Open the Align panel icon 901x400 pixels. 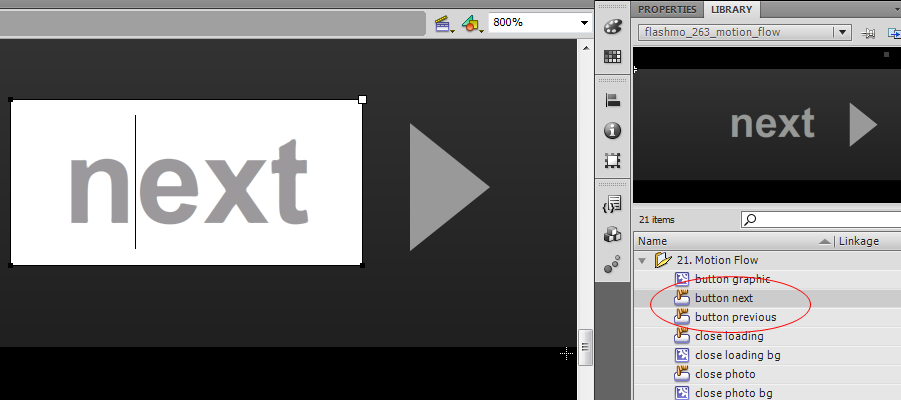[613, 101]
